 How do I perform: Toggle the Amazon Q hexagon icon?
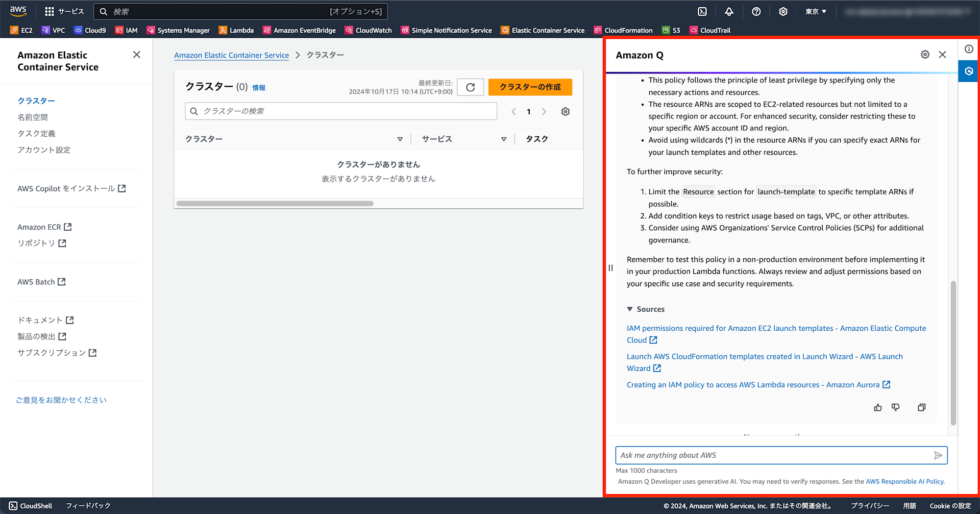point(969,71)
